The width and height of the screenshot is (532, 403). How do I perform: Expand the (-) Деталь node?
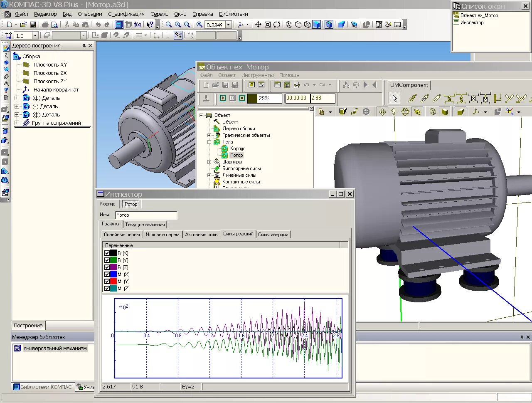tap(17, 106)
